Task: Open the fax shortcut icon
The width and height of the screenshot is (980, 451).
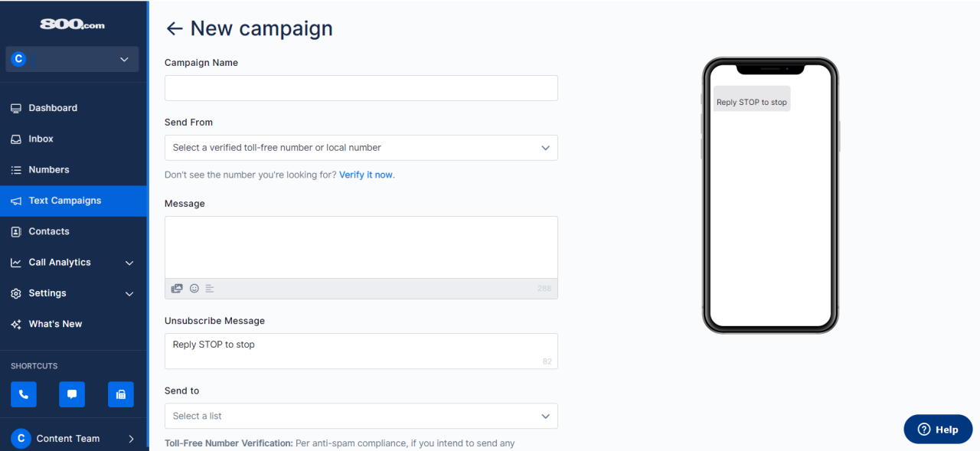Action: (x=121, y=394)
